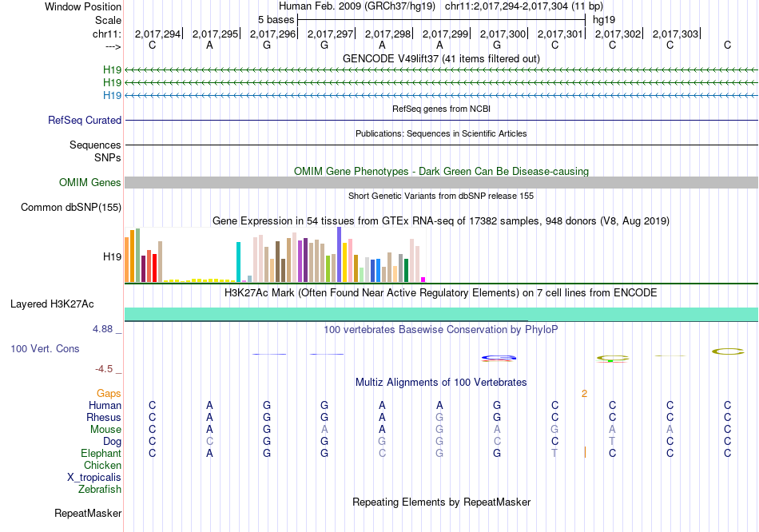Click the X_tropicalis alignment row label

coord(94,478)
